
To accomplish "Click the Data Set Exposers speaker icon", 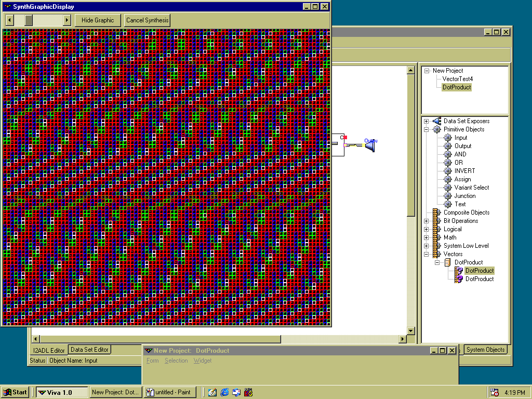I will point(437,121).
